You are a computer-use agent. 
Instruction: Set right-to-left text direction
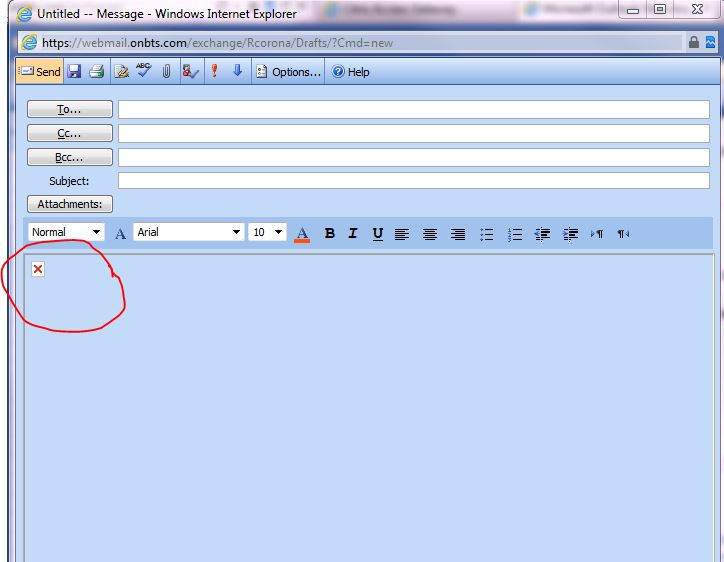tap(623, 234)
